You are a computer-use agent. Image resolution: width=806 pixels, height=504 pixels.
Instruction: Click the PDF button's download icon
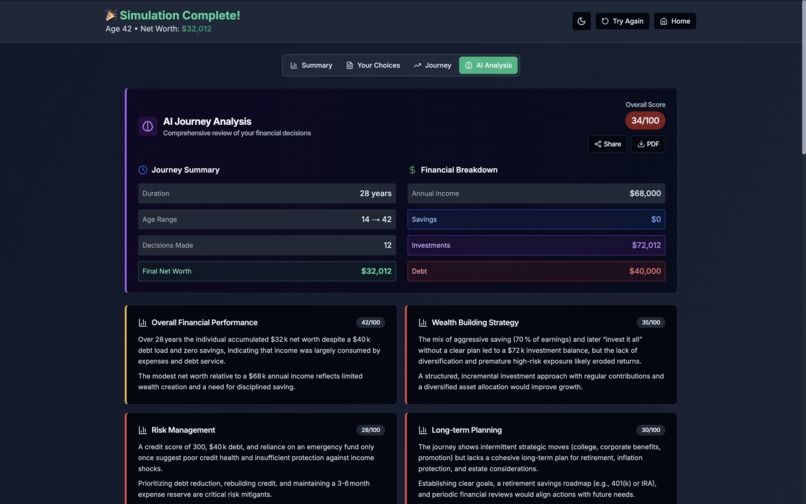641,144
